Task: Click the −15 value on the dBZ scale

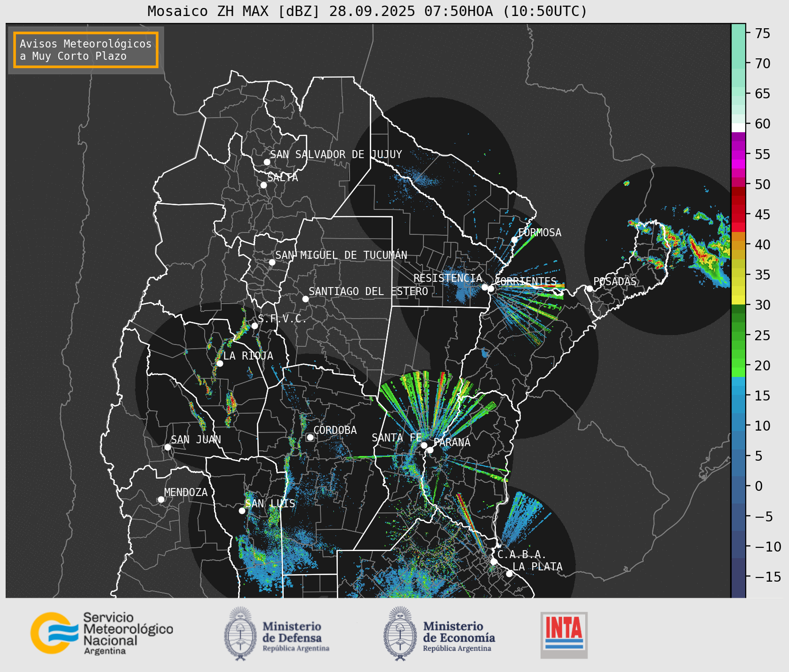Action: (768, 576)
